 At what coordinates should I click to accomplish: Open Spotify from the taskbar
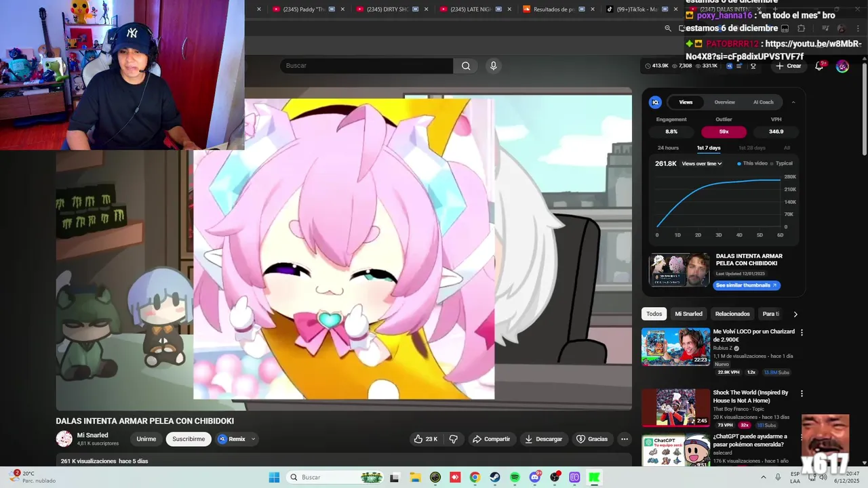coord(515,477)
